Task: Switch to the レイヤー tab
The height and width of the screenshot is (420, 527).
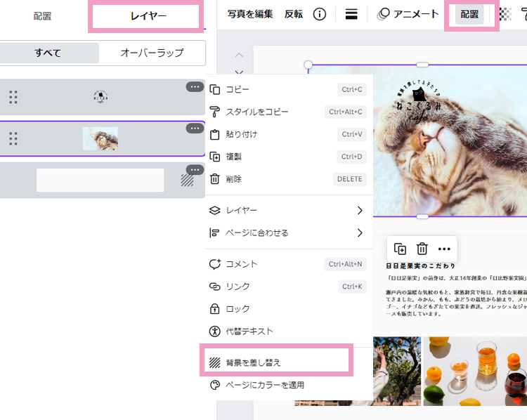Action: pos(148,15)
